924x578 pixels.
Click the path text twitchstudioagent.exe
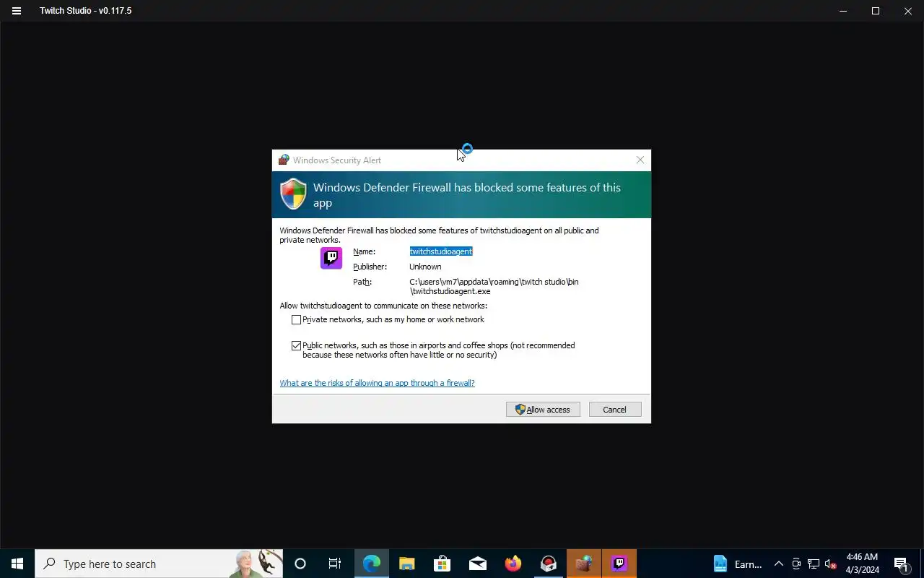[x=450, y=291]
